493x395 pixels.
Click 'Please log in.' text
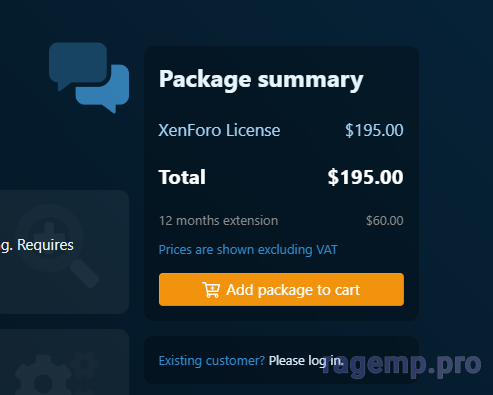[x=306, y=361]
